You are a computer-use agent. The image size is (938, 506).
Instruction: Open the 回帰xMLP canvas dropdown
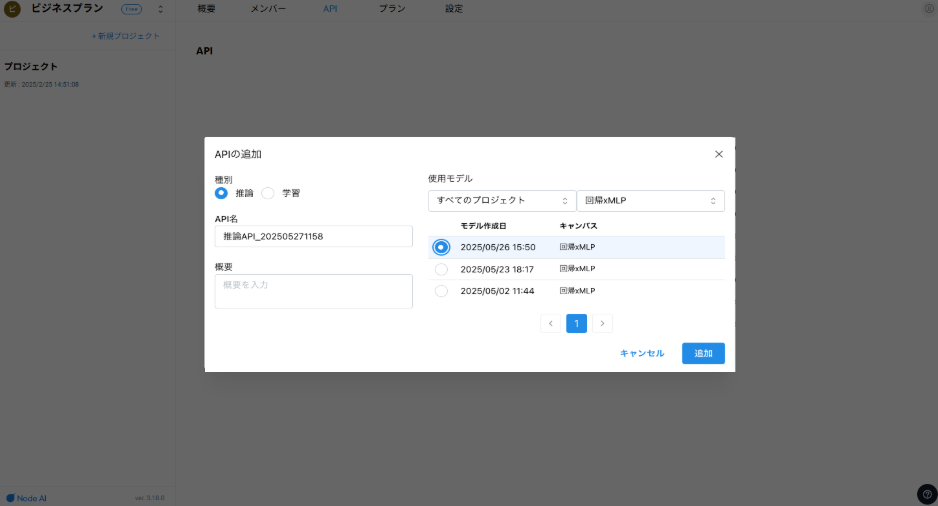pyautogui.click(x=650, y=201)
